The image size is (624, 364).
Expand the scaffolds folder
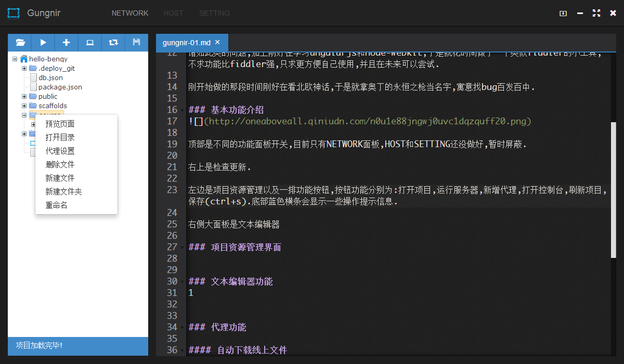point(24,106)
